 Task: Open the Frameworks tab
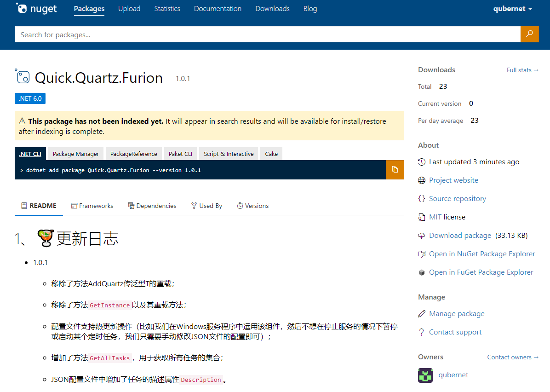point(92,206)
